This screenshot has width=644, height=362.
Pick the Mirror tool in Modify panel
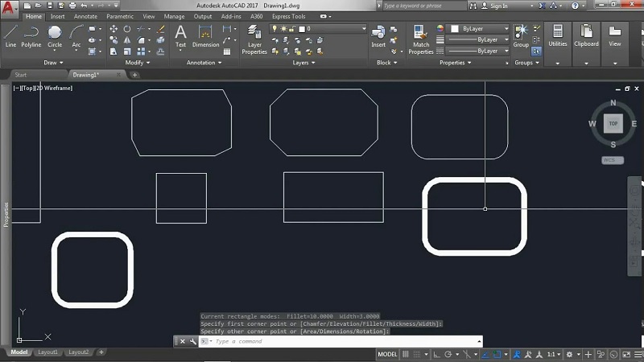pyautogui.click(x=127, y=40)
